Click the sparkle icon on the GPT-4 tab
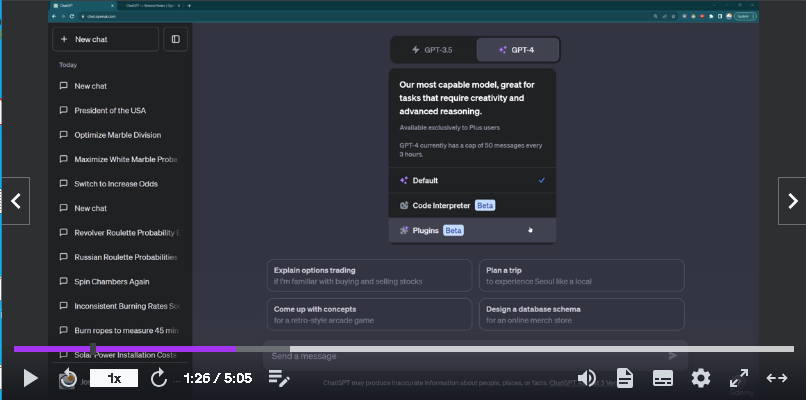Viewport: 806px width, 400px height. pyautogui.click(x=503, y=50)
